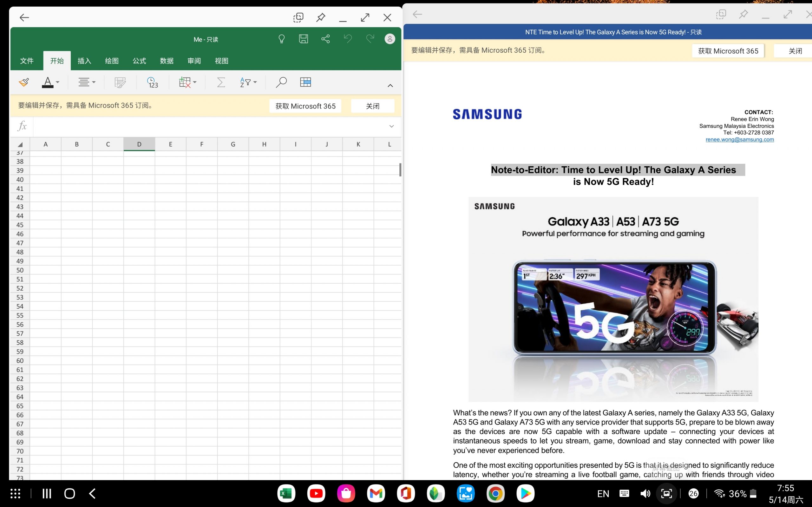This screenshot has height=507, width=812.
Task: Select the 开始 ribbon tab
Action: click(57, 61)
